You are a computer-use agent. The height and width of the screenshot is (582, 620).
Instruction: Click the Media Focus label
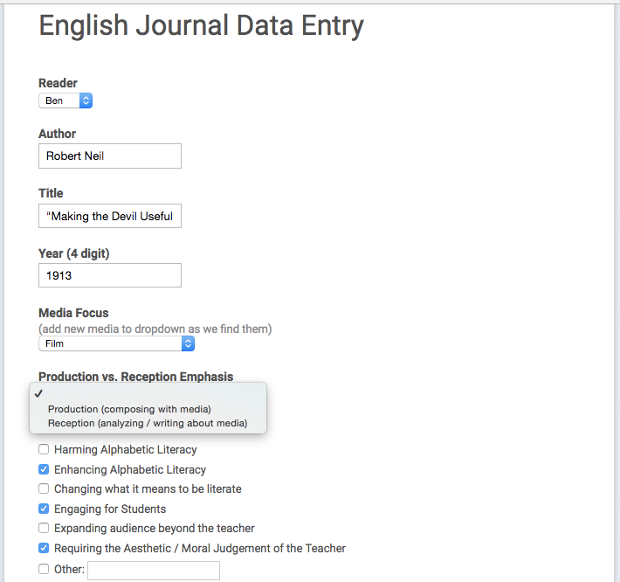click(x=73, y=313)
